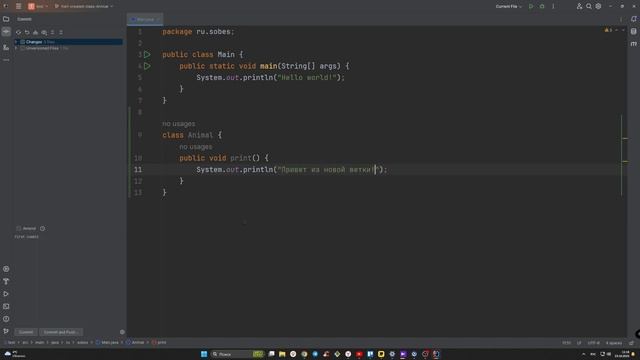Open Search Everywhere magnifier
The height and width of the screenshot is (360, 640).
[589, 6]
